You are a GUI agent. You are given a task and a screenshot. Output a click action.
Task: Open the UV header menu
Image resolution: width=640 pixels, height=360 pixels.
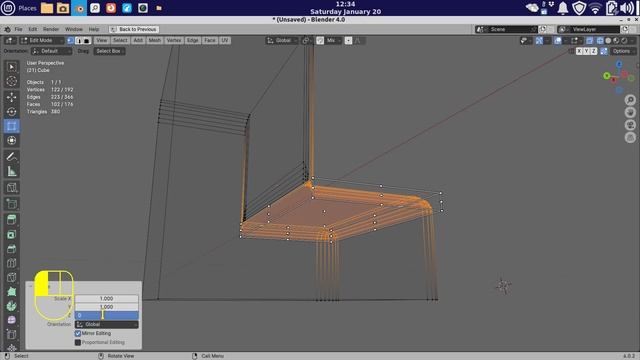[224, 40]
